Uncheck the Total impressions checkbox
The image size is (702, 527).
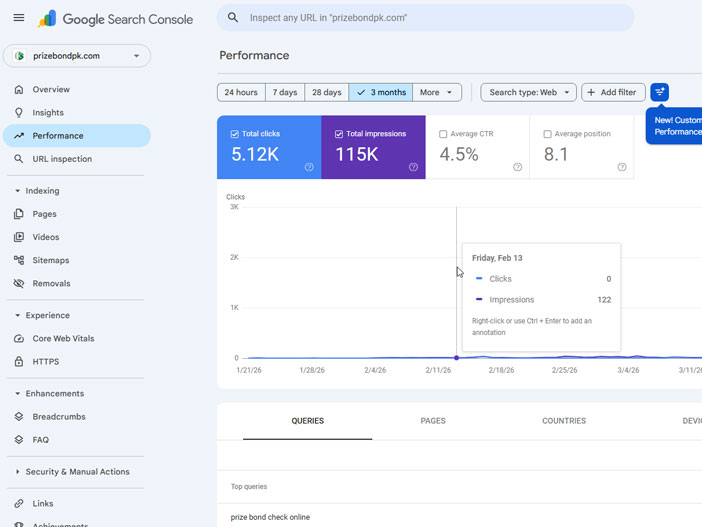[x=339, y=134]
